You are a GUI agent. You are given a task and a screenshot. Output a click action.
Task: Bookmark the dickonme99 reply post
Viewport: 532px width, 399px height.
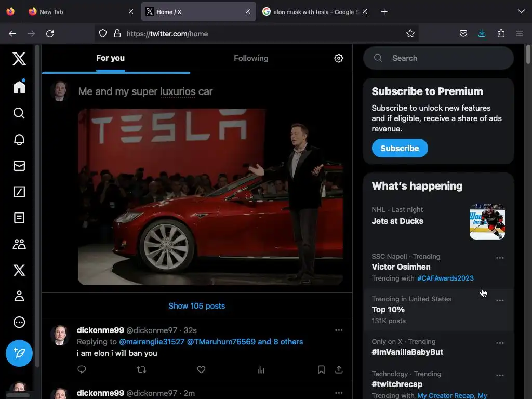point(321,369)
